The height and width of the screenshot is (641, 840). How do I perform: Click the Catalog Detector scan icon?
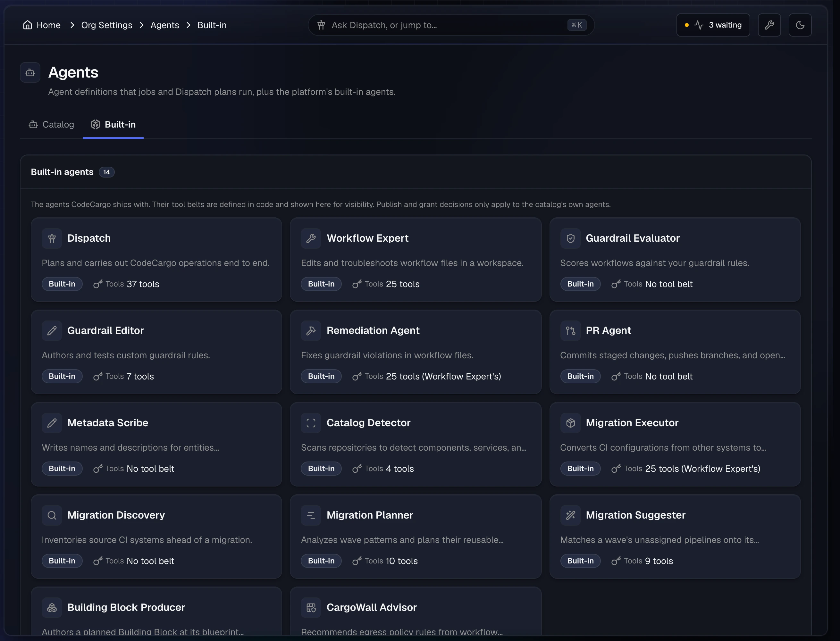[311, 423]
